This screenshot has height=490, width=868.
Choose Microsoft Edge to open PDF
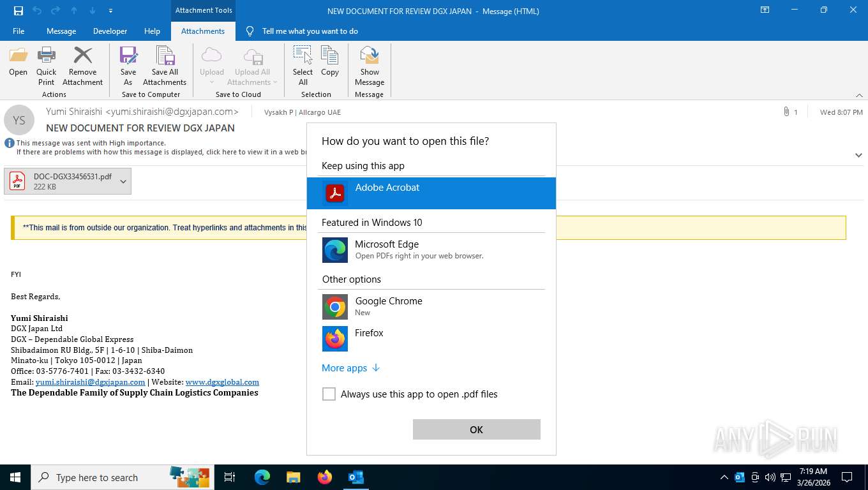(x=431, y=249)
